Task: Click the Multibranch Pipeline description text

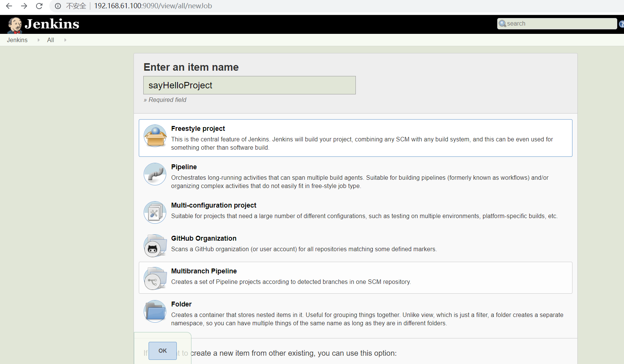Action: pyautogui.click(x=291, y=282)
